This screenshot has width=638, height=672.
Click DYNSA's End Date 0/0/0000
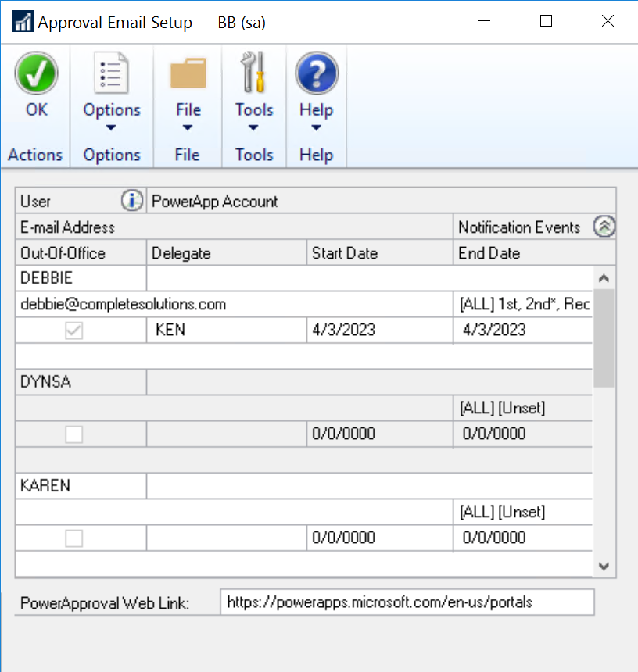click(522, 434)
